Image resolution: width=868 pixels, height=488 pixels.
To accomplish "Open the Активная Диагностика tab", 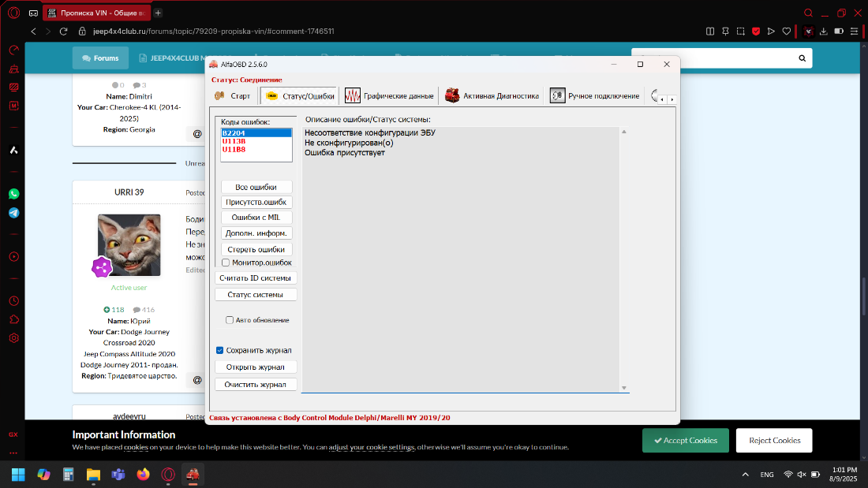I will (492, 95).
